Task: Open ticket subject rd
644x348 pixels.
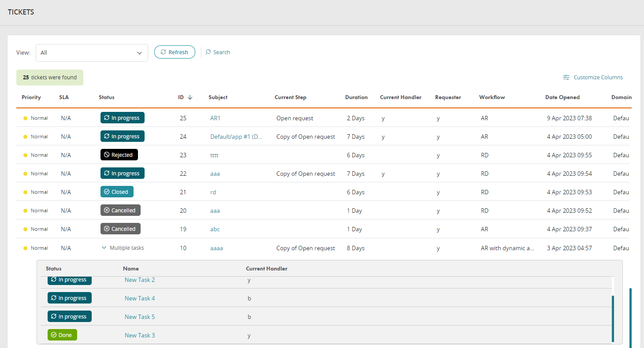Action: (213, 192)
